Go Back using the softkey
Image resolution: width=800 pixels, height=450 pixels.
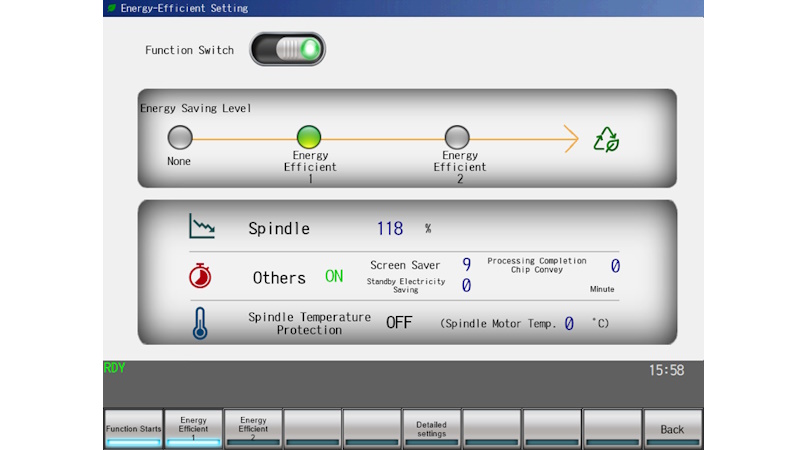(x=672, y=429)
